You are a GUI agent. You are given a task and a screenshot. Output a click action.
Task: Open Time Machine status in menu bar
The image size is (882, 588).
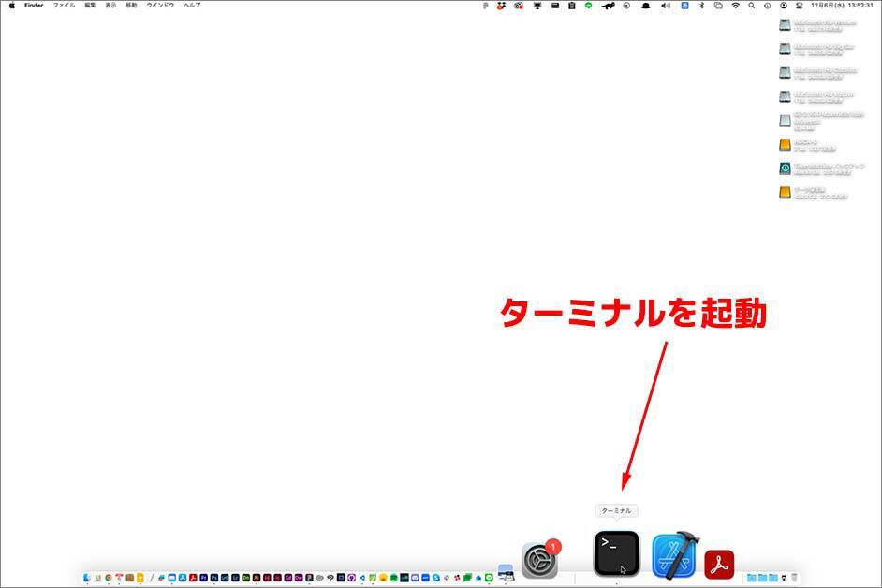pyautogui.click(x=767, y=5)
